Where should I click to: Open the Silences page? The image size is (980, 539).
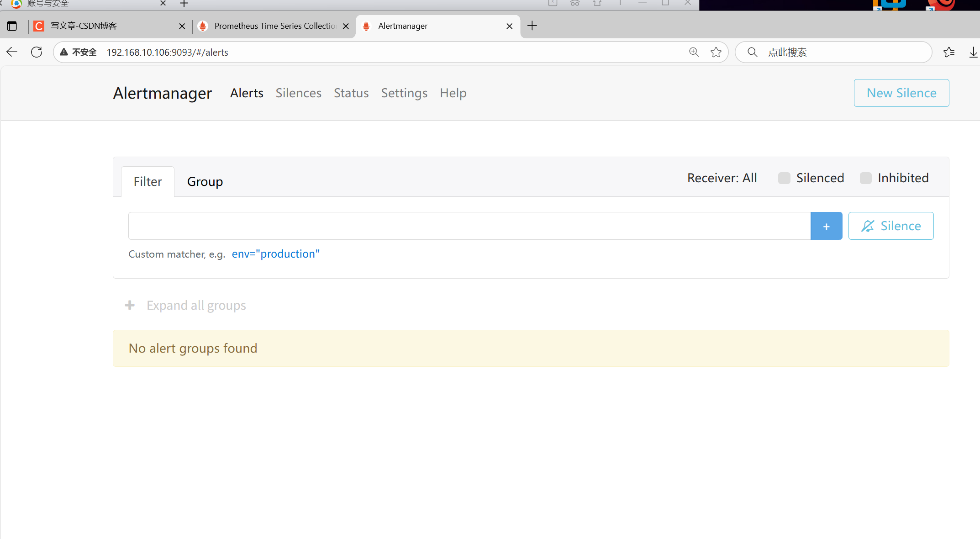299,93
